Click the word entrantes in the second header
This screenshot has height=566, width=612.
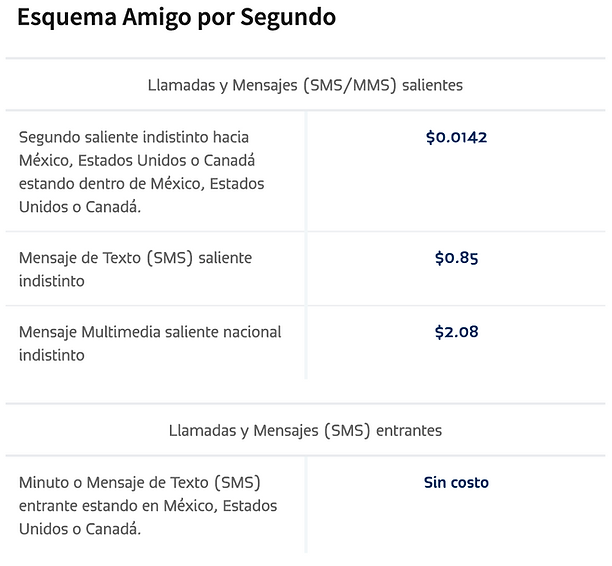pyautogui.click(x=409, y=431)
